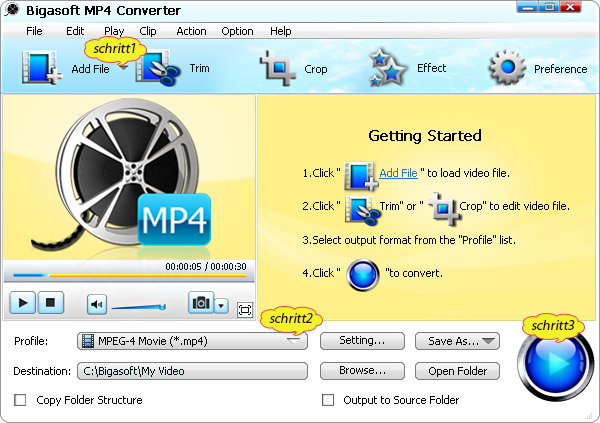Viewport: 600px width, 423px height.
Task: Open the File menu
Action: coord(34,31)
